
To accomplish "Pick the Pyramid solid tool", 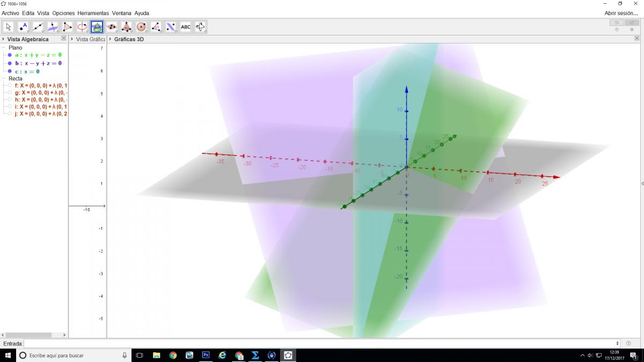I will pos(126,27).
